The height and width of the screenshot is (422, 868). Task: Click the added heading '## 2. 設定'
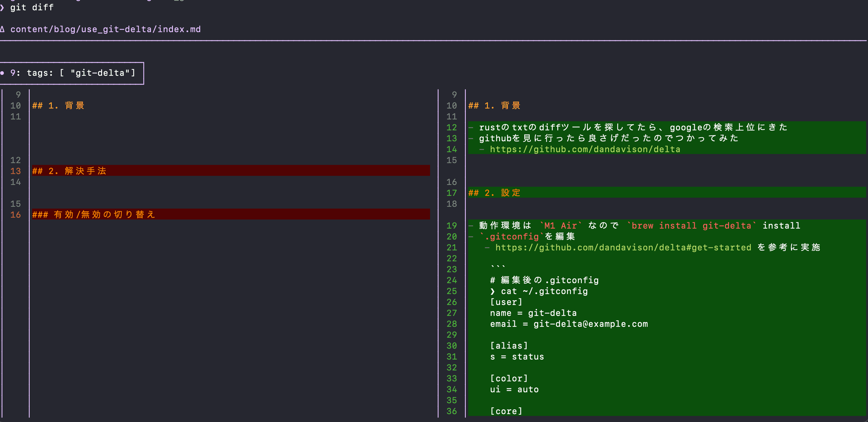point(494,193)
